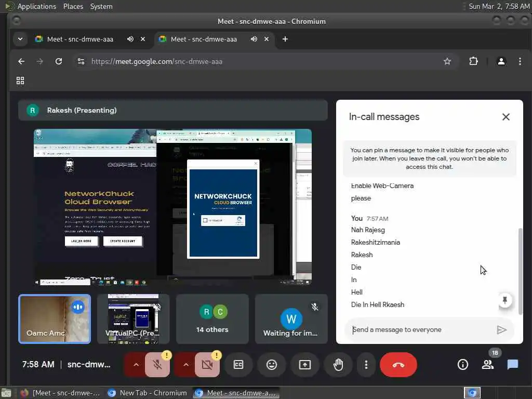Open the apps grid icon on bookmarks bar
Viewport: 532px width, 399px height.
(20, 81)
